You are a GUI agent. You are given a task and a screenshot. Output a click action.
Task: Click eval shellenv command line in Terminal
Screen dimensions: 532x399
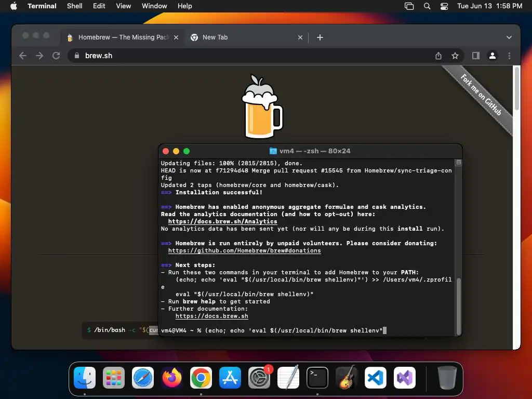click(x=244, y=294)
